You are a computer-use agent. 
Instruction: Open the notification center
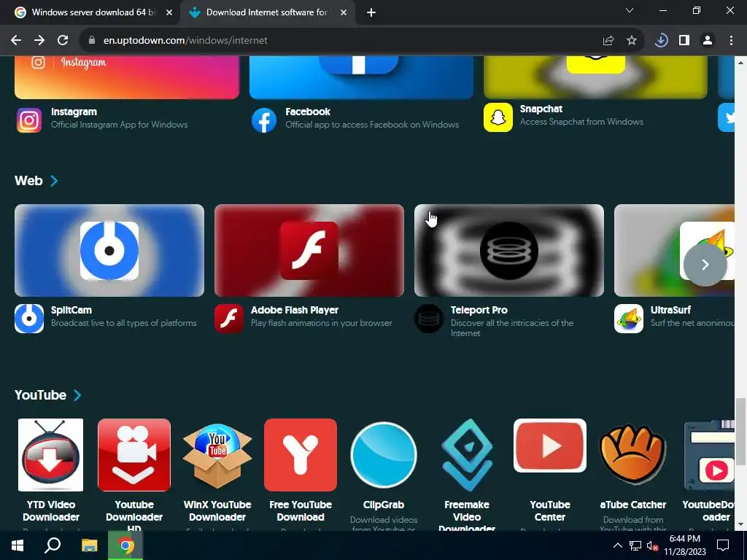click(723, 545)
